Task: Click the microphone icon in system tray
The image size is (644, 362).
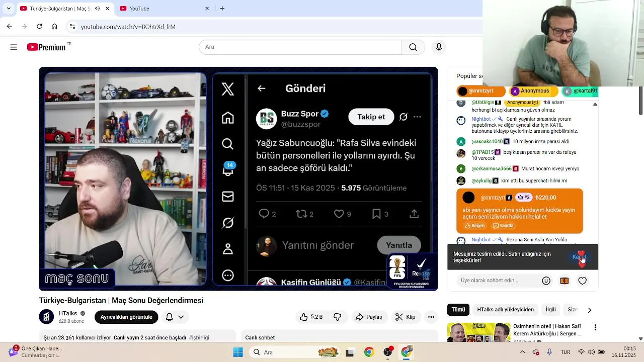Action: click(549, 352)
